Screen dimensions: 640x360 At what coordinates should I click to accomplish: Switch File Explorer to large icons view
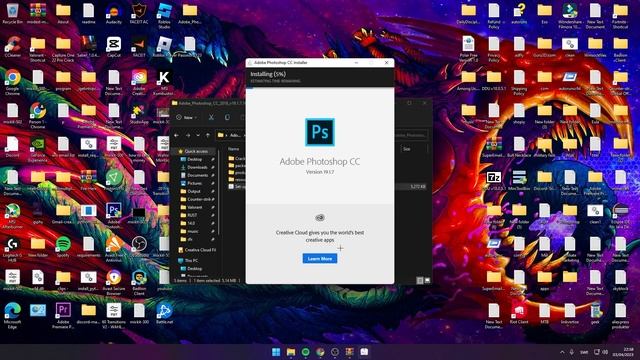click(x=427, y=280)
